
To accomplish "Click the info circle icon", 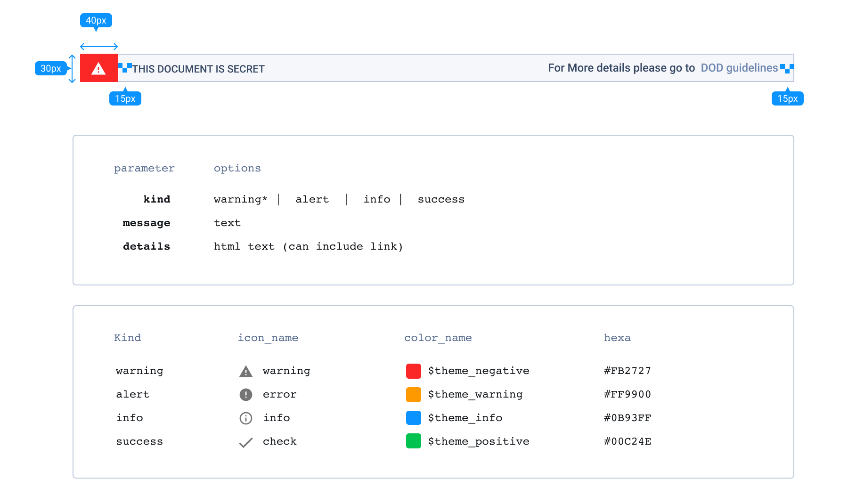I will tap(246, 418).
